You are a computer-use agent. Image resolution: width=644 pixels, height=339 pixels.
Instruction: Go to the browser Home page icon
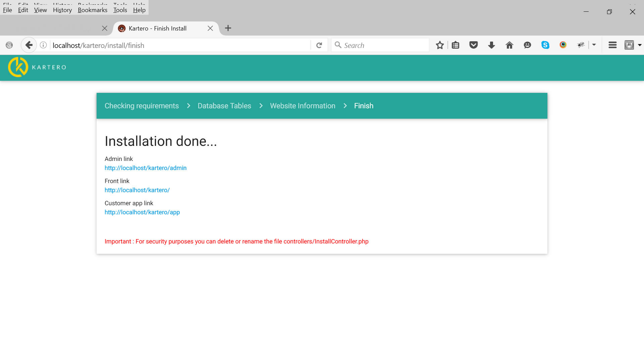pos(509,45)
